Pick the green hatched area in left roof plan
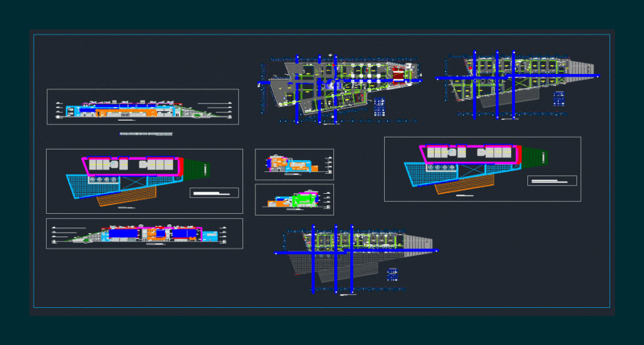 [x=196, y=168]
